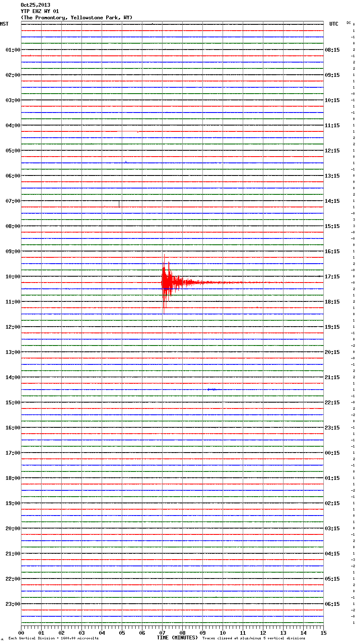Click the UTC column label

click(x=333, y=24)
